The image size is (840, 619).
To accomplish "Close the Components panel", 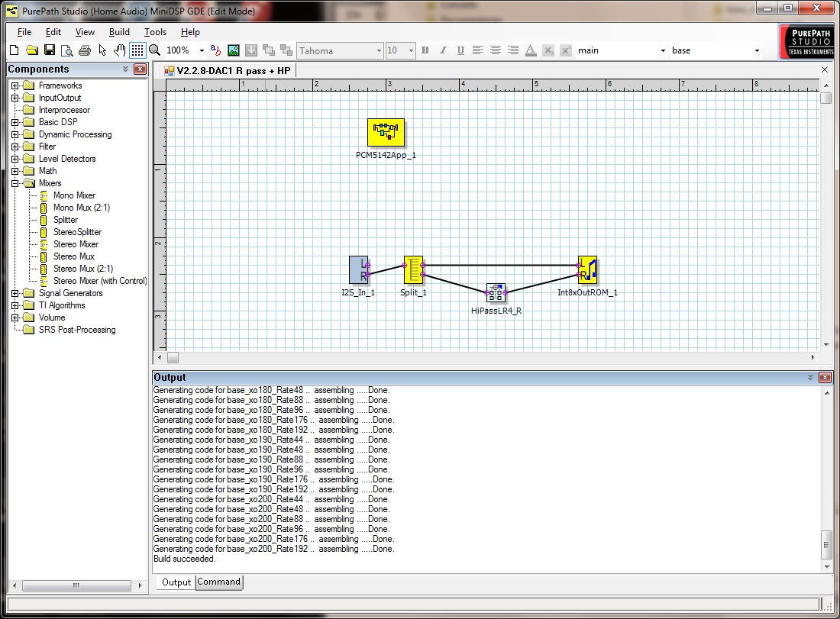I will (x=140, y=69).
